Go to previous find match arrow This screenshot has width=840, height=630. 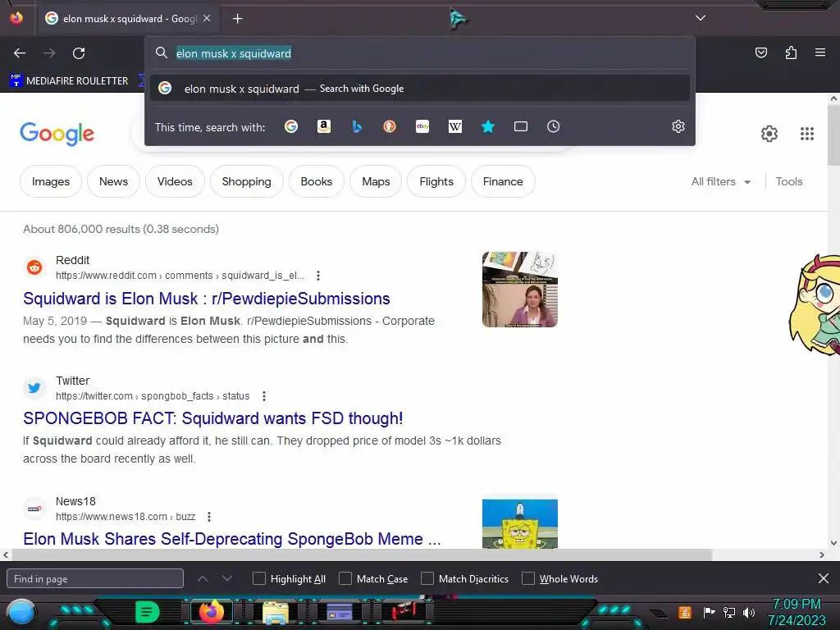click(203, 578)
